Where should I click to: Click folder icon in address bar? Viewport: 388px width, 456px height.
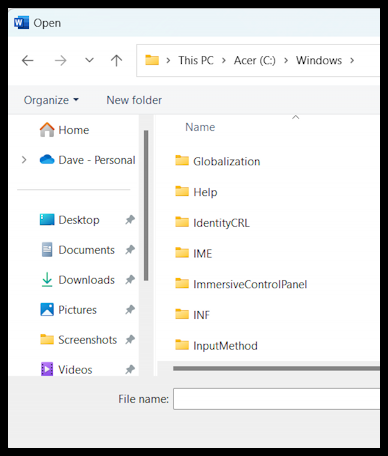point(152,60)
